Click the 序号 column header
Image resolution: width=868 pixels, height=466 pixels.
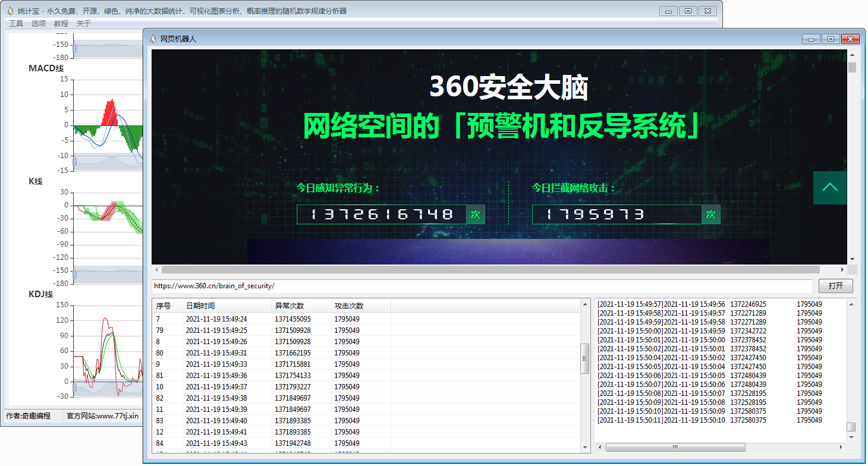click(167, 306)
